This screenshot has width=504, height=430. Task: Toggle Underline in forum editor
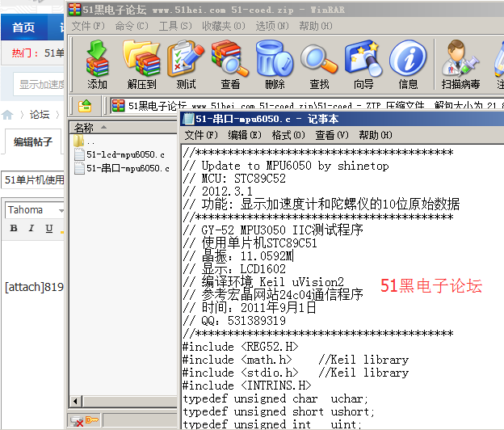[x=48, y=228]
